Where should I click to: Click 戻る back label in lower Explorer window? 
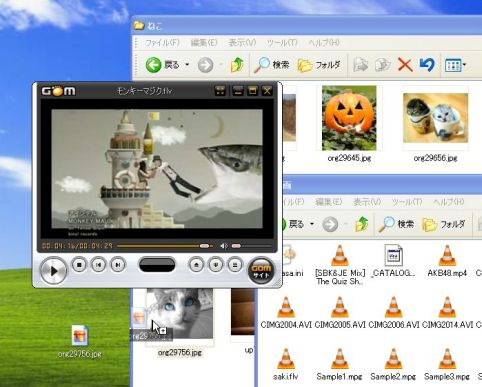click(x=296, y=224)
